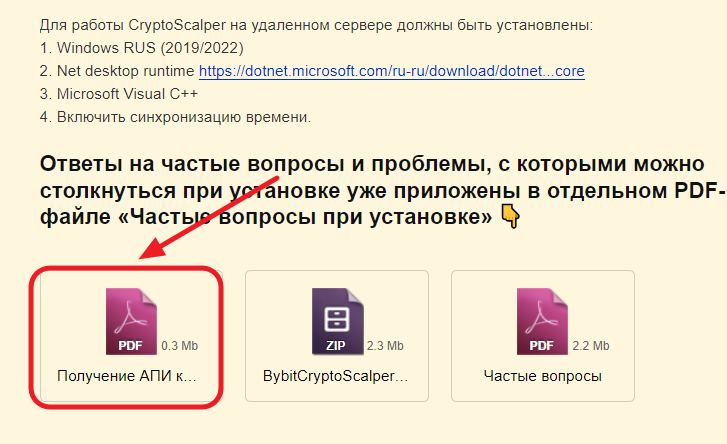
Task: Click the ZIP archive icon for BybitCryptoScalper
Action: [338, 322]
